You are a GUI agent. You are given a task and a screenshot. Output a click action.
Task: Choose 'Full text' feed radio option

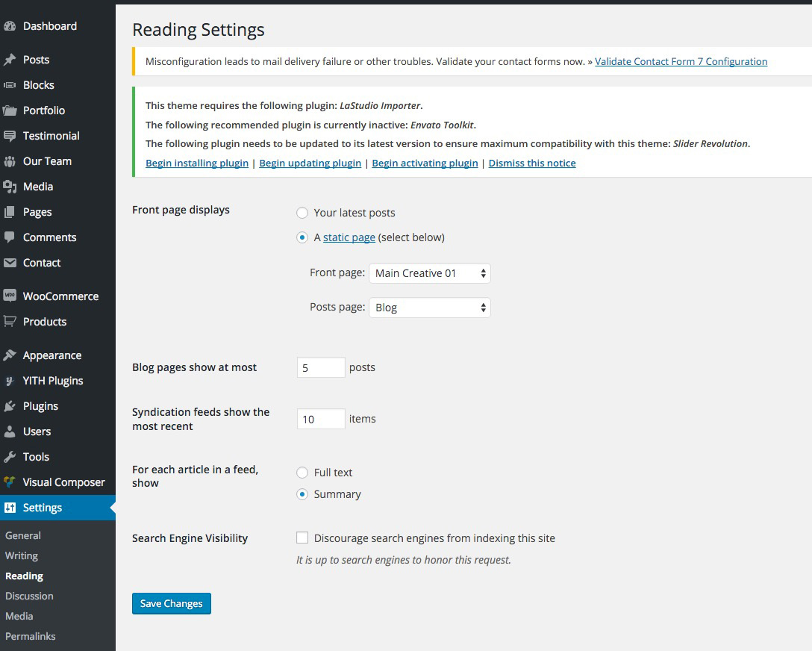(x=302, y=473)
